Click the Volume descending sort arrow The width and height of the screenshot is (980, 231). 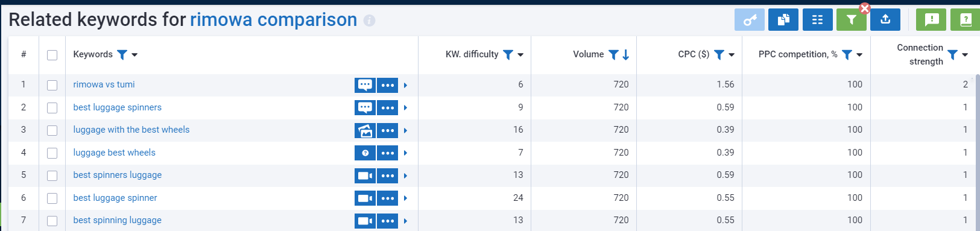(626, 55)
